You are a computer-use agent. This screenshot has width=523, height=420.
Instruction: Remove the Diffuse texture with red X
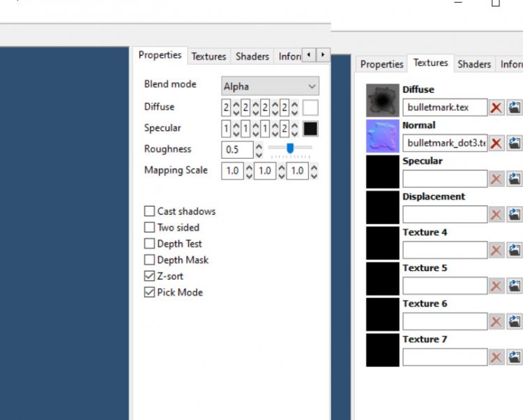tap(497, 107)
